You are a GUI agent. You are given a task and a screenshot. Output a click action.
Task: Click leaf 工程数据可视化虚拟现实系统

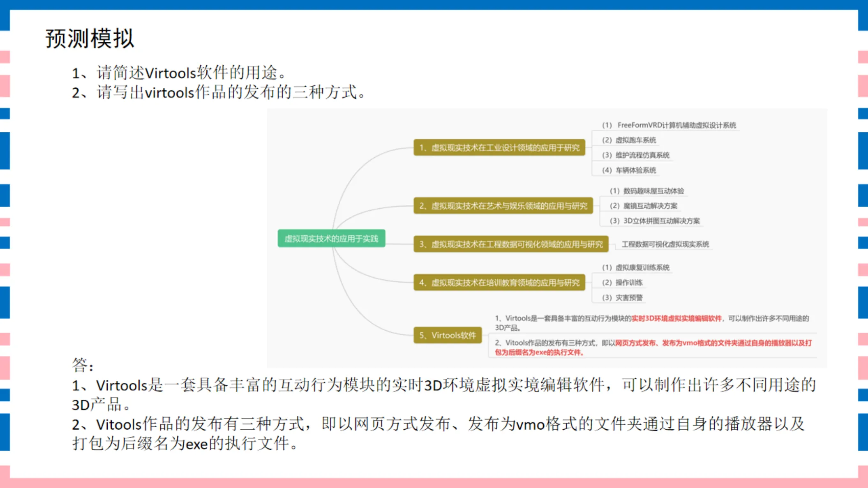(665, 244)
